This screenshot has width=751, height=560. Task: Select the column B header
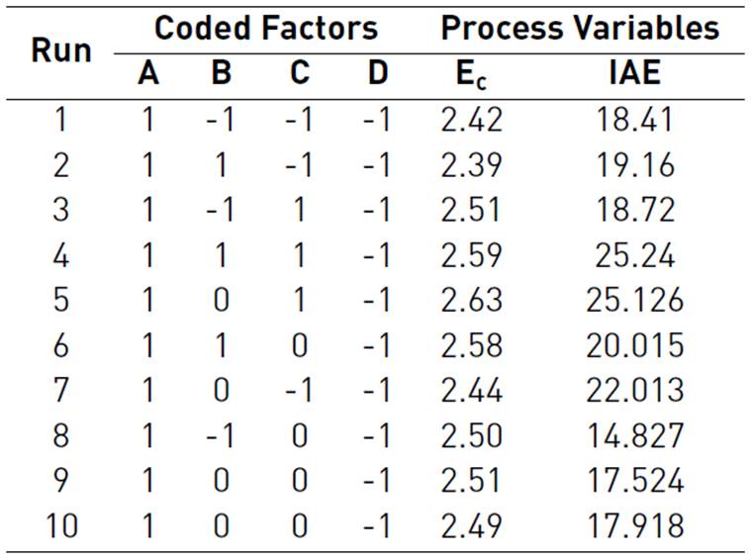point(222,74)
